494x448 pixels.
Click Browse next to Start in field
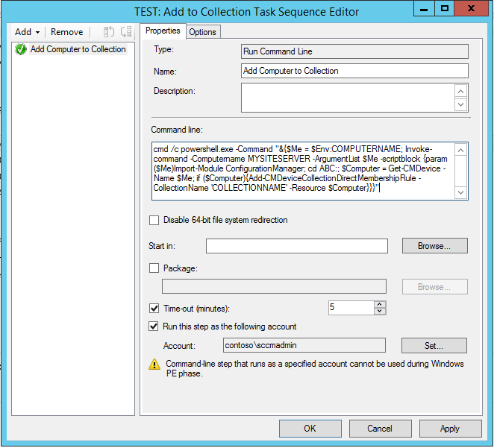(434, 246)
